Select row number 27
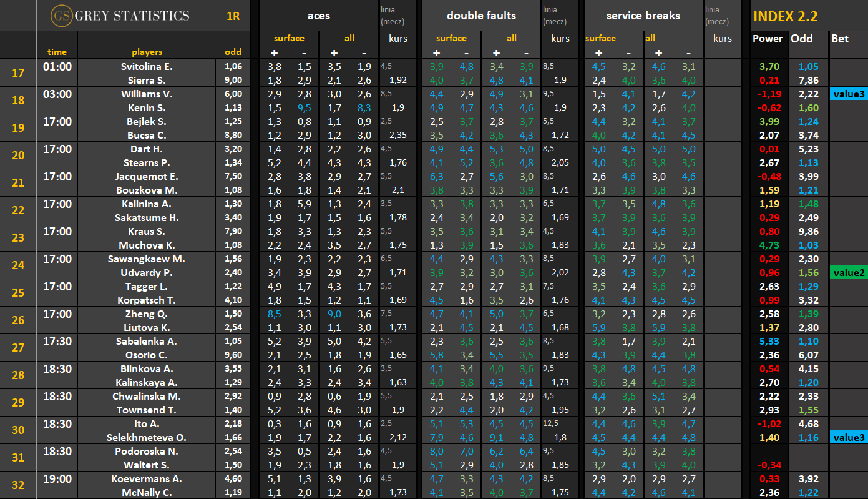 [x=18, y=348]
